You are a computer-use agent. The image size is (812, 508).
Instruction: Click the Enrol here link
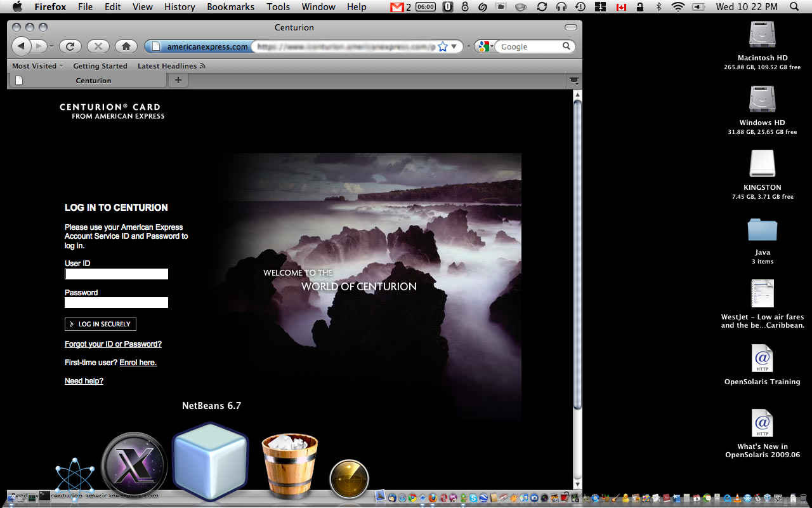138,363
